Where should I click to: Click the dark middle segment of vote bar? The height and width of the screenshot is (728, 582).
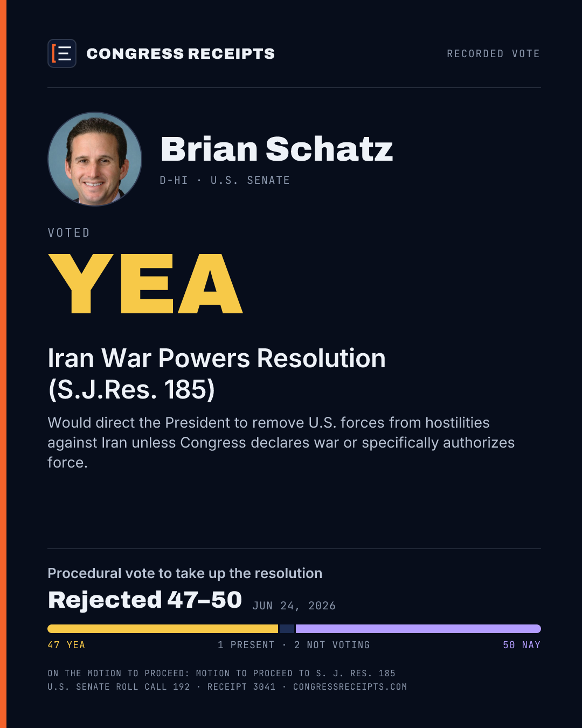pyautogui.click(x=287, y=629)
